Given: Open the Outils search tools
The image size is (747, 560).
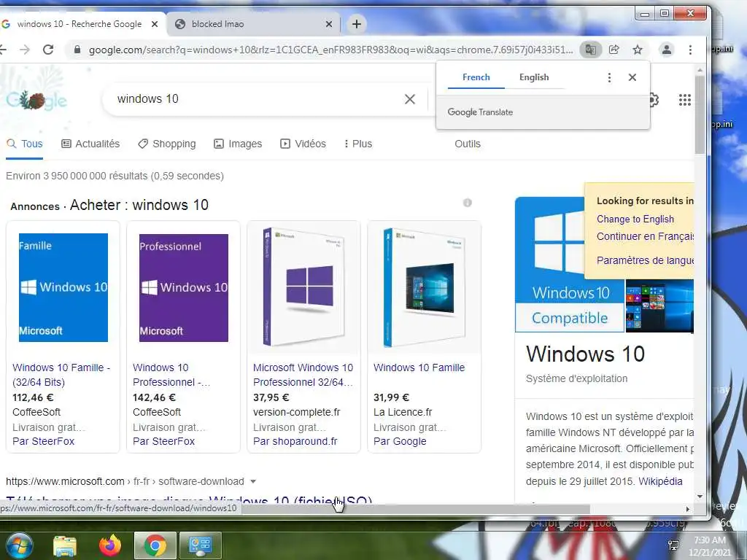Looking at the screenshot, I should (468, 144).
